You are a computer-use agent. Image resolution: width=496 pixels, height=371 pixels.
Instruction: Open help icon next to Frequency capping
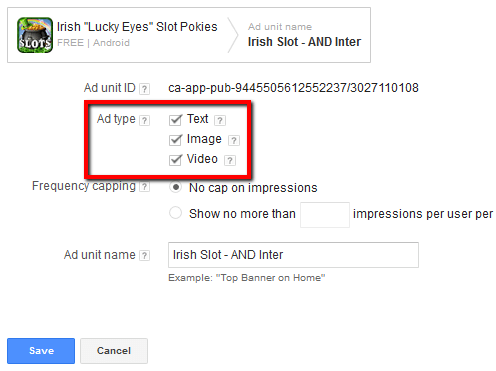[144, 187]
